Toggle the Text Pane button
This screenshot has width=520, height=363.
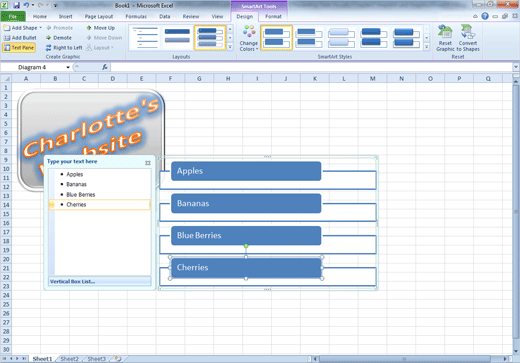(x=19, y=48)
